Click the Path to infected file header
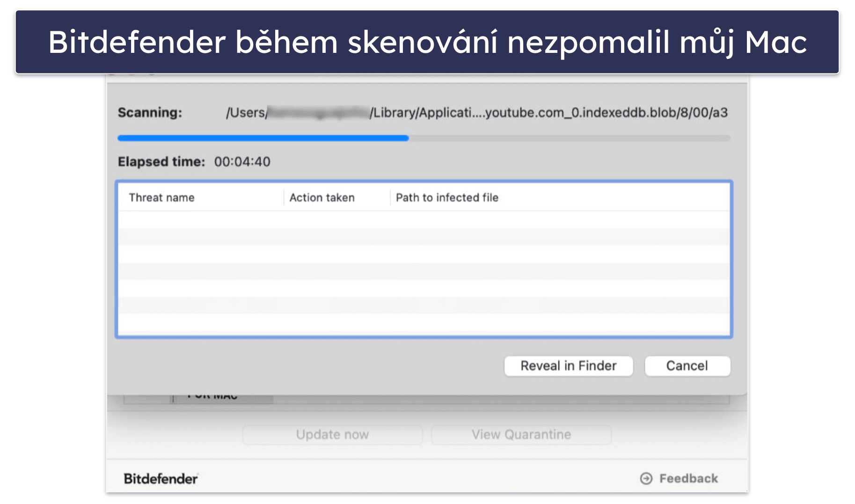This screenshot has height=504, width=855. point(447,197)
